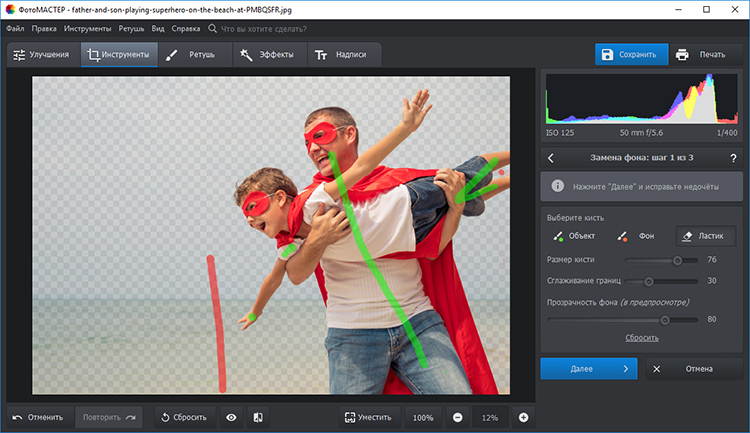Go back using the left chevron arrow

(551, 157)
